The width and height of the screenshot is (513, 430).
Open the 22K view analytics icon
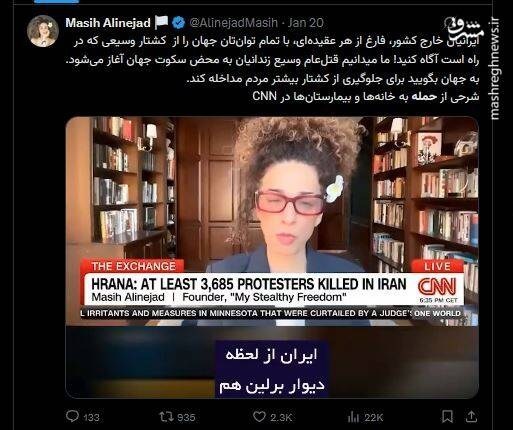coord(353,417)
